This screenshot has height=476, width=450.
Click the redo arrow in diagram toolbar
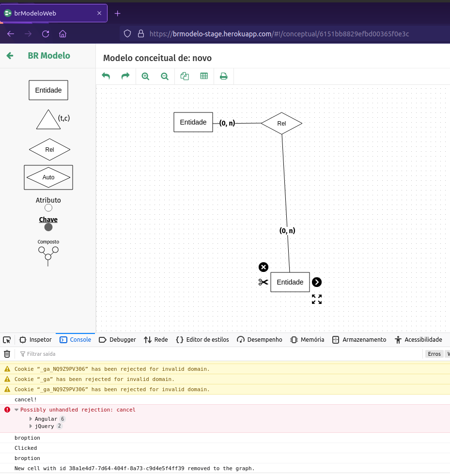[x=125, y=76]
